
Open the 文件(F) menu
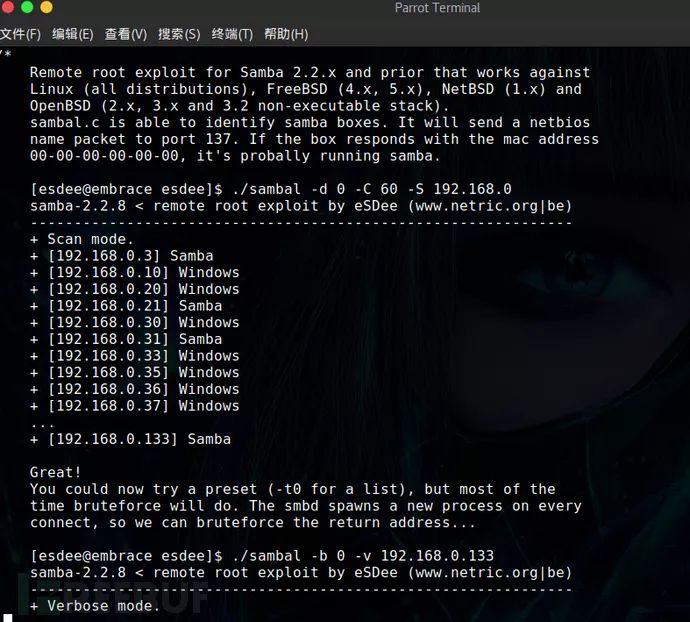[20, 34]
